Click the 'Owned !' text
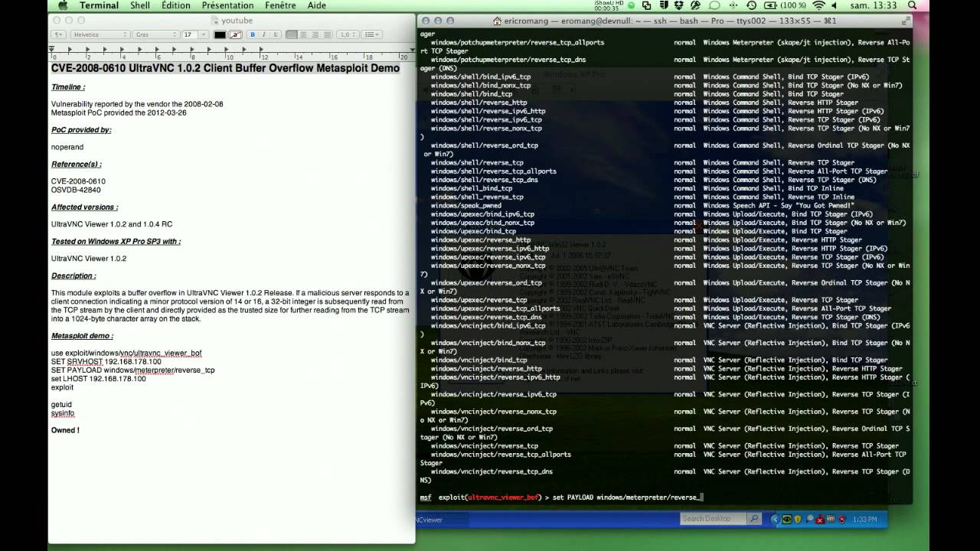The image size is (980, 551). pyautogui.click(x=65, y=430)
